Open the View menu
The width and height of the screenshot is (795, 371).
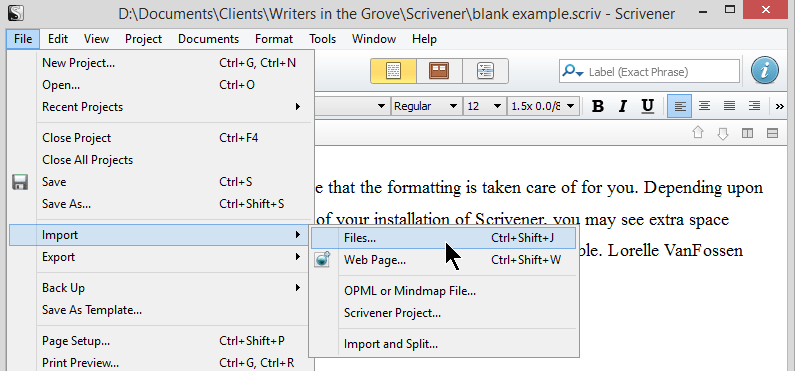[x=96, y=39]
